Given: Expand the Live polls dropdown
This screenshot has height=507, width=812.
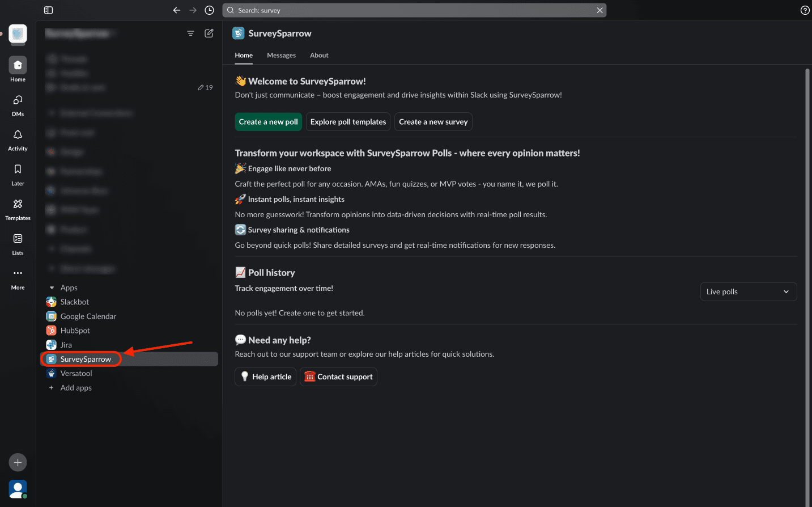Looking at the screenshot, I should tap(748, 291).
